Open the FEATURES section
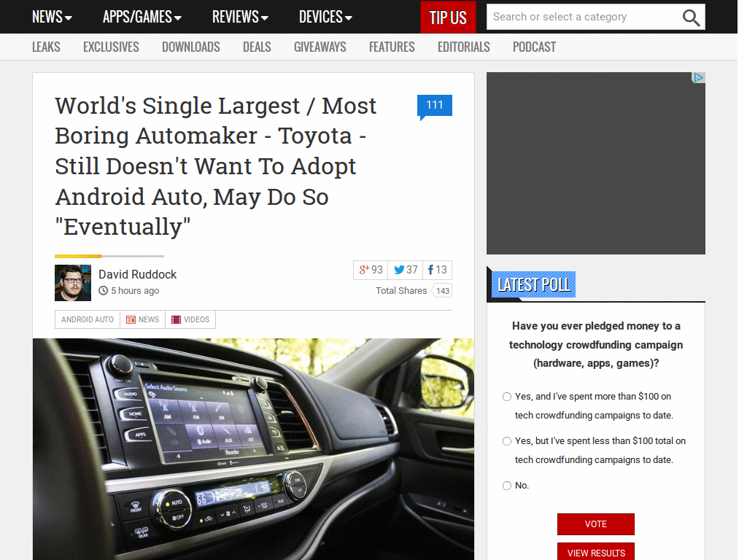The height and width of the screenshot is (560, 747). click(392, 47)
